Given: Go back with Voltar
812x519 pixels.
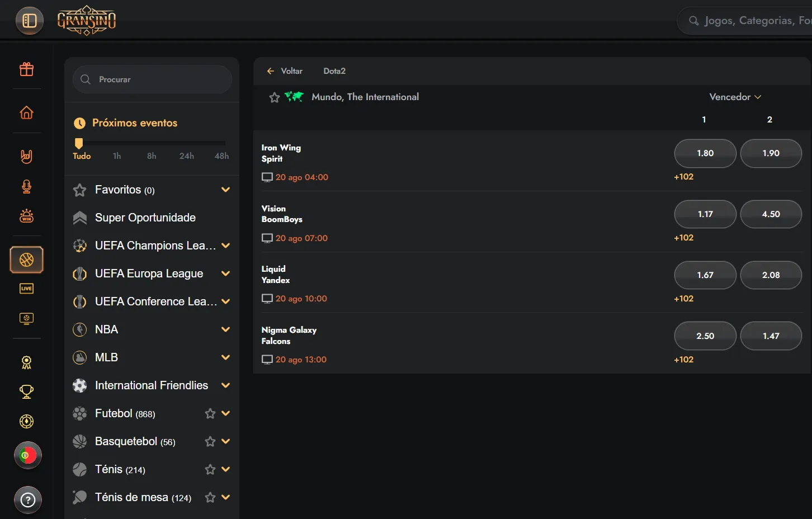Looking at the screenshot, I should (285, 71).
